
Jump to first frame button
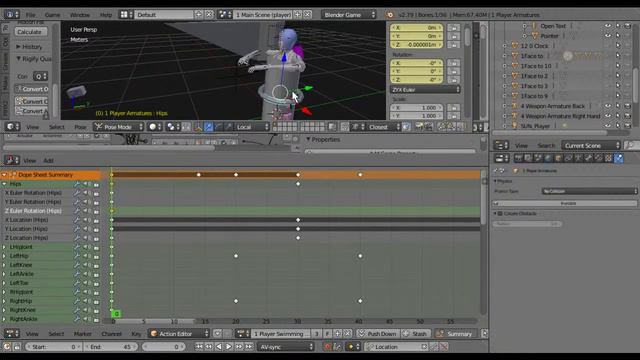pos(199,347)
